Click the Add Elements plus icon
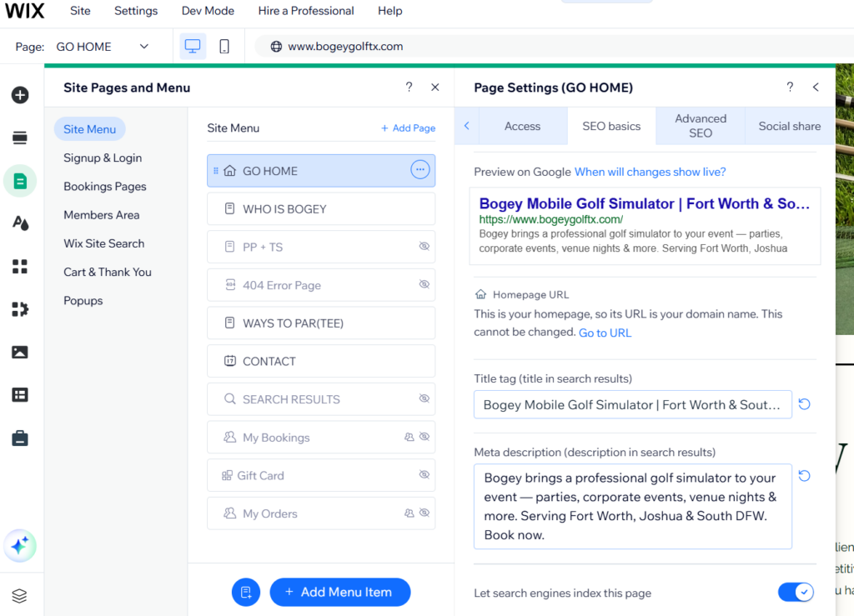Viewport: 854px width, 616px height. tap(20, 95)
